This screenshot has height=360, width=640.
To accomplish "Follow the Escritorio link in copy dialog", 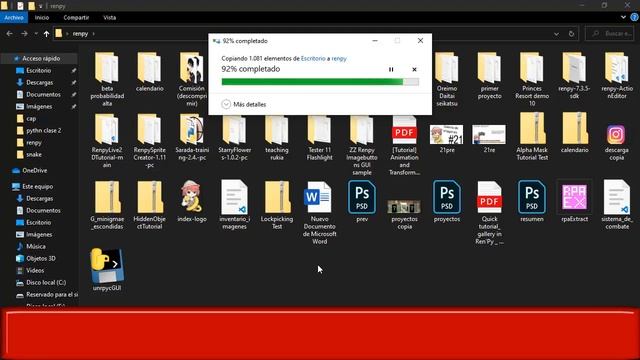I will point(313,58).
